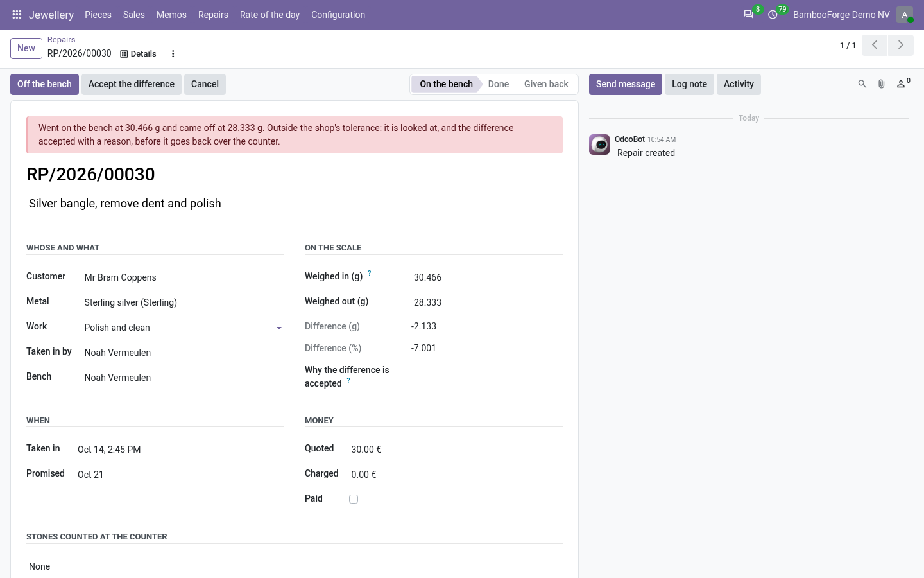Open the Repairs menu

(213, 15)
